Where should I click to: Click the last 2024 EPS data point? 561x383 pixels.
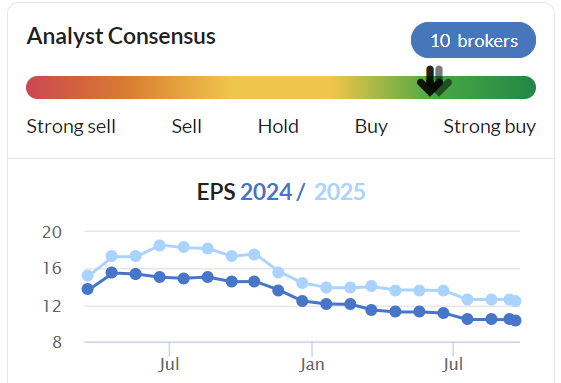point(516,321)
